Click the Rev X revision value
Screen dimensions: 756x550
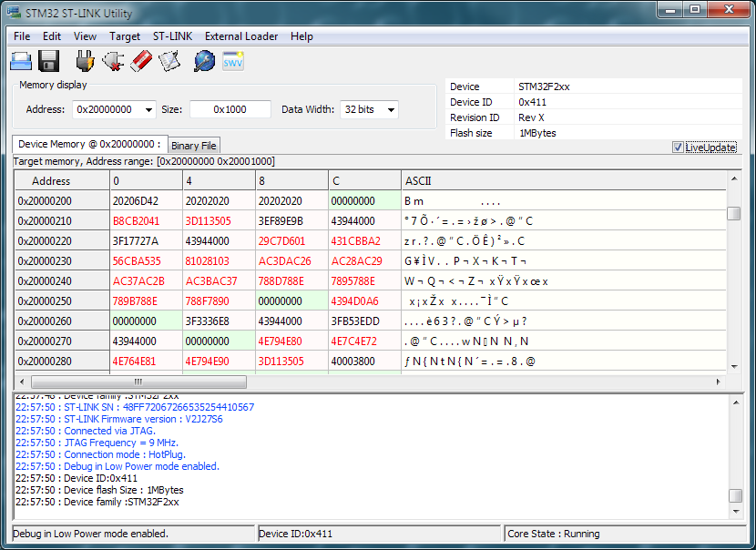[531, 117]
